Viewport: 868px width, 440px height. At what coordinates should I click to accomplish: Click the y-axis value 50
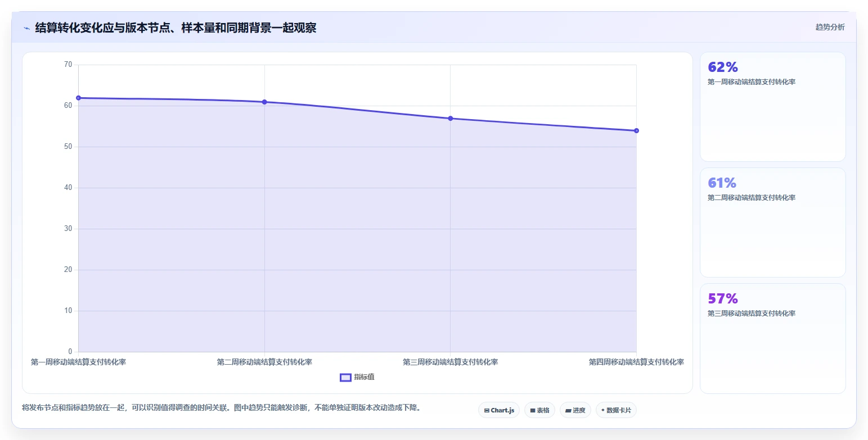pyautogui.click(x=68, y=147)
